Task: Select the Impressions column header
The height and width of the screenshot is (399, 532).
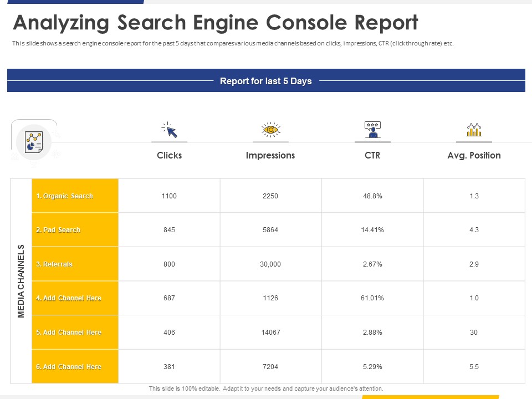Action: click(270, 155)
